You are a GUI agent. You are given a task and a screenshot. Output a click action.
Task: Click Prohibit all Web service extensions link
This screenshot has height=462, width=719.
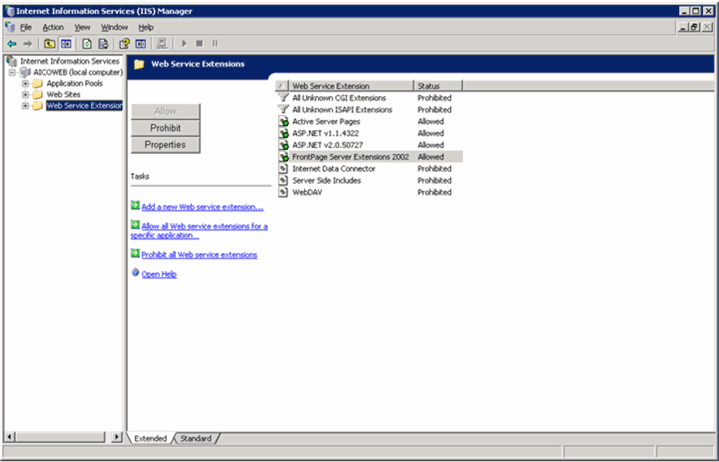click(199, 255)
